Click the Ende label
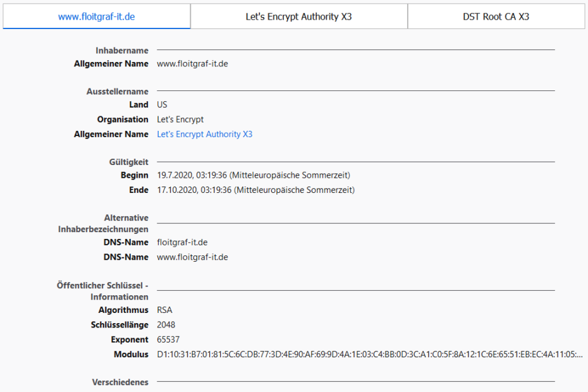 138,190
